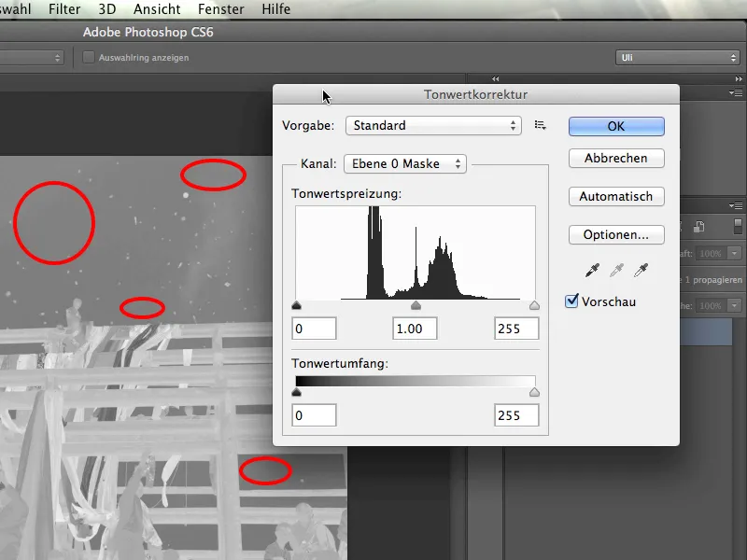This screenshot has height=560, width=747.
Task: Open the Filter menu
Action: coord(64,9)
